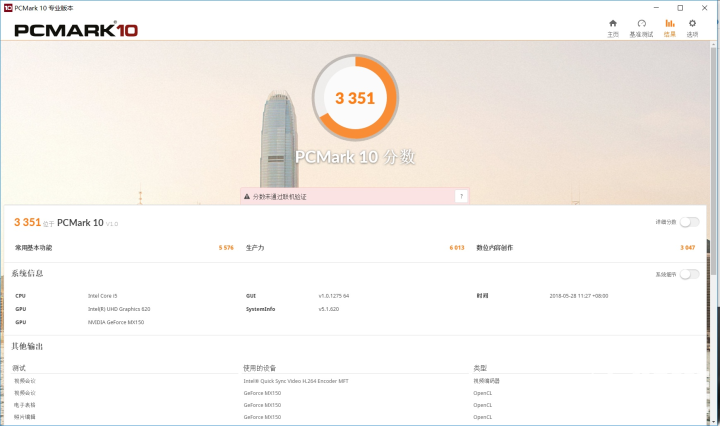This screenshot has width=720, height=426.
Task: Minimize the PCMark 10 window
Action: pos(656,8)
